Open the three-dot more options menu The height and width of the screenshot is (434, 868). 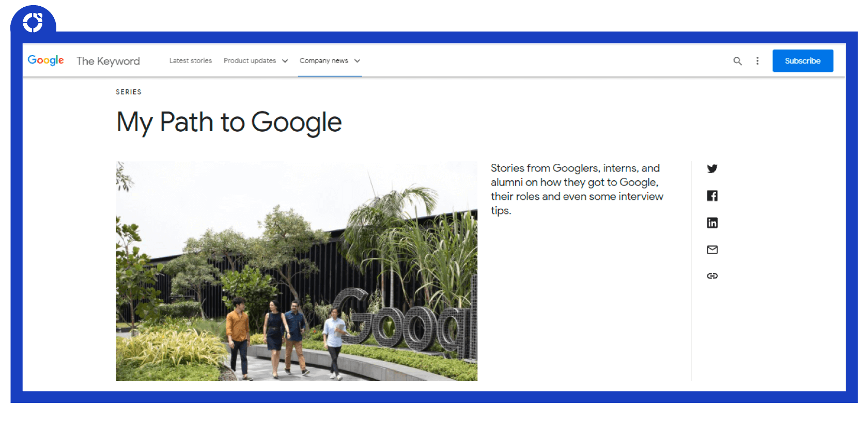tap(757, 61)
